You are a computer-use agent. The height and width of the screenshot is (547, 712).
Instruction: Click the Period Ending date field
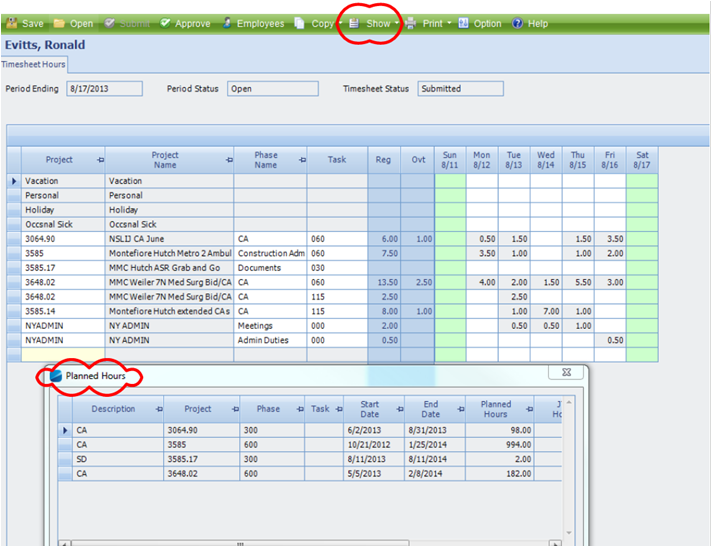104,89
